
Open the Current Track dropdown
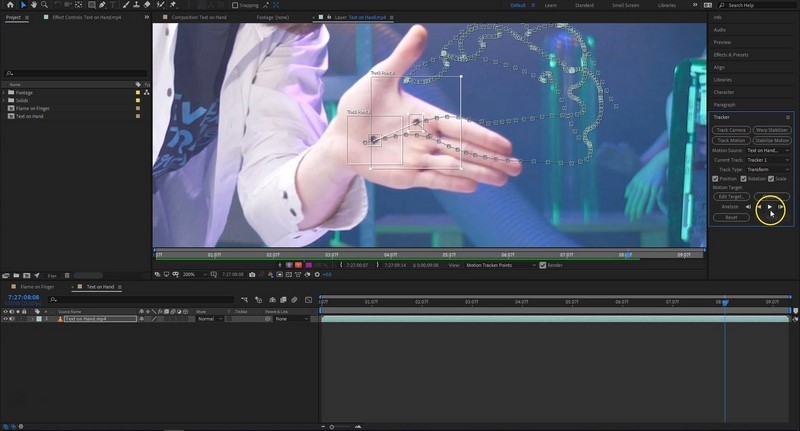pyautogui.click(x=768, y=160)
